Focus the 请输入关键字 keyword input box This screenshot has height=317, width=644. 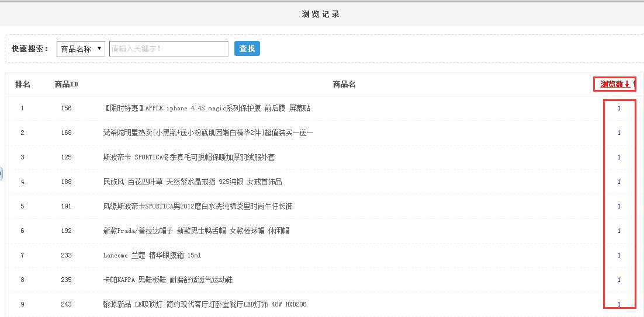(169, 49)
